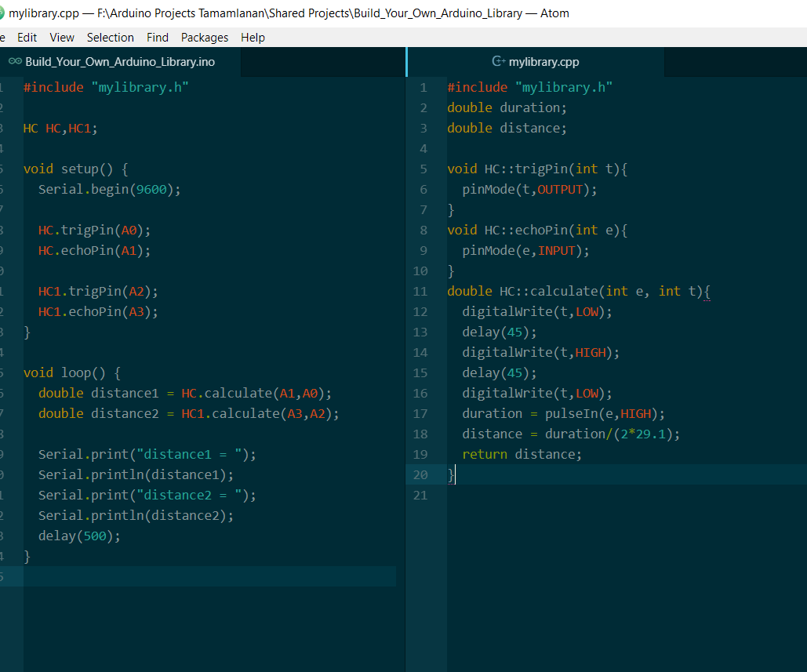This screenshot has width=807, height=672.
Task: Open the View menu
Action: [x=62, y=38]
